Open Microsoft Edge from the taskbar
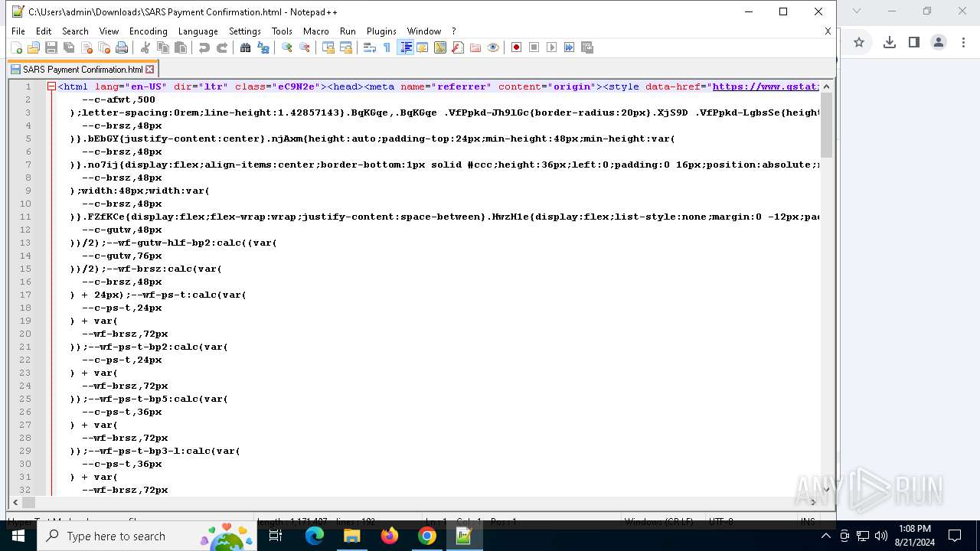The image size is (980, 551). tap(315, 536)
